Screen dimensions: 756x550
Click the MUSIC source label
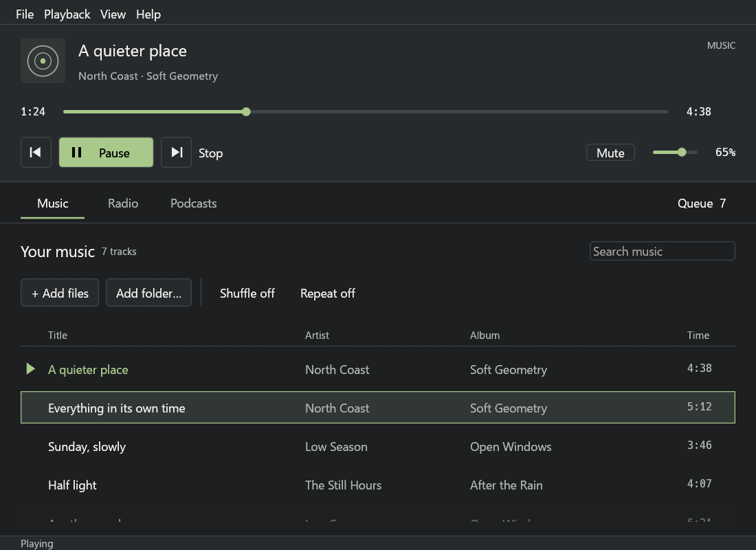point(721,45)
